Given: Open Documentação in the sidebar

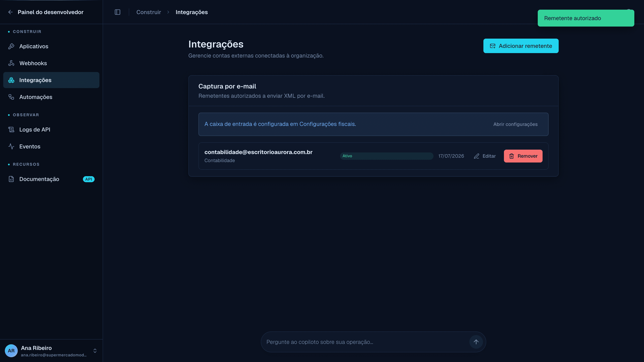Looking at the screenshot, I should pos(51,179).
